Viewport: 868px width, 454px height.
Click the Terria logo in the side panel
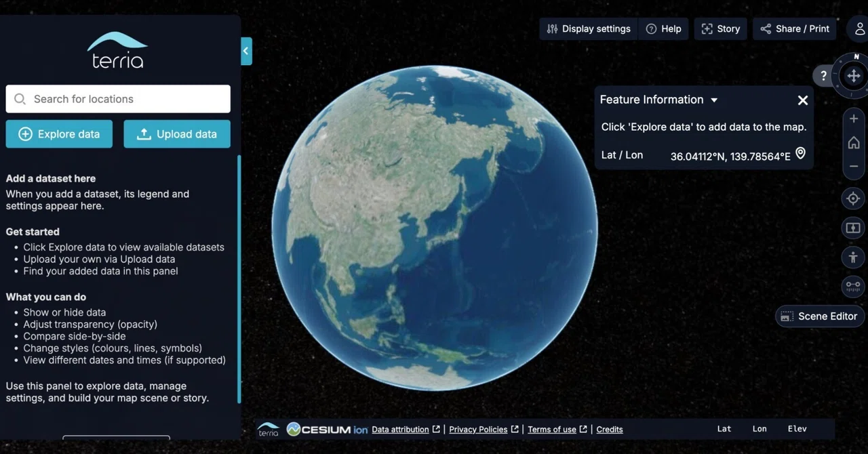click(x=117, y=50)
